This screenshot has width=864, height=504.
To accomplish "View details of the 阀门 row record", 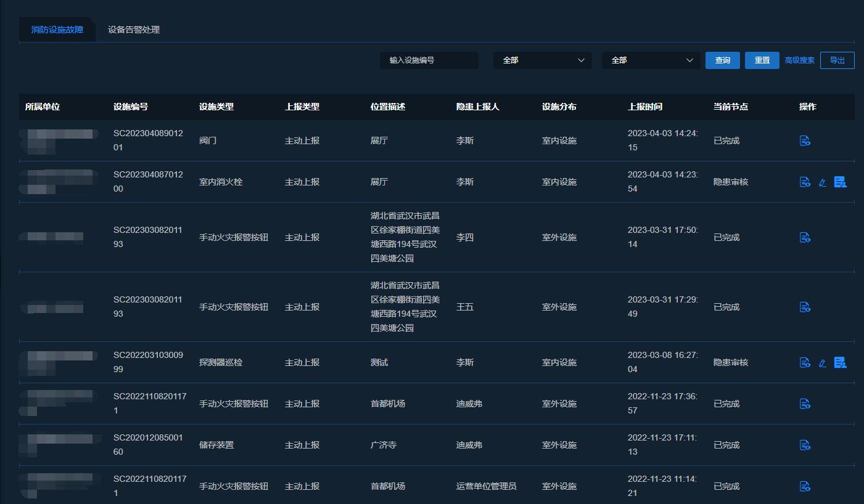I will pos(805,140).
